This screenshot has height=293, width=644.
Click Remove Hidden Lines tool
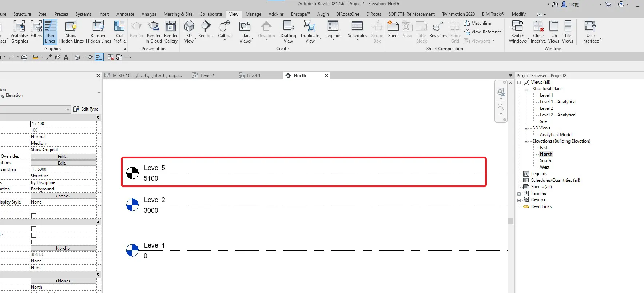98,32
